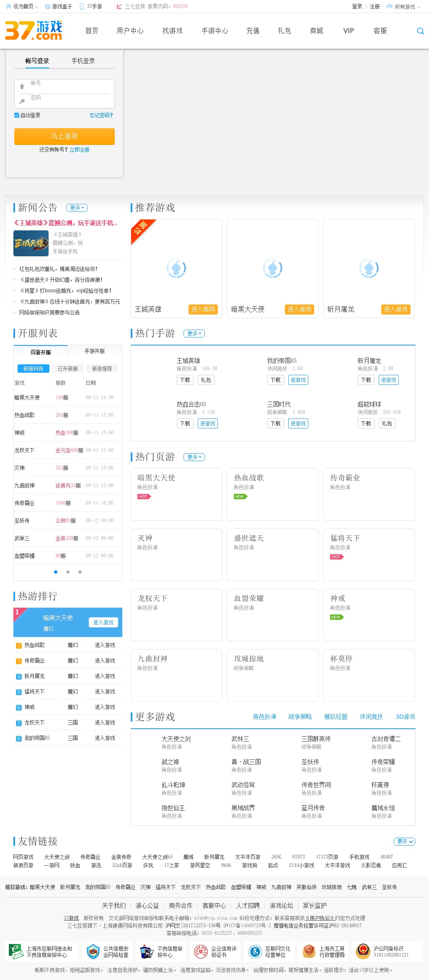Click the 游戏盒子 cube icon
Viewport: 429px width, 980px height.
(47, 6)
